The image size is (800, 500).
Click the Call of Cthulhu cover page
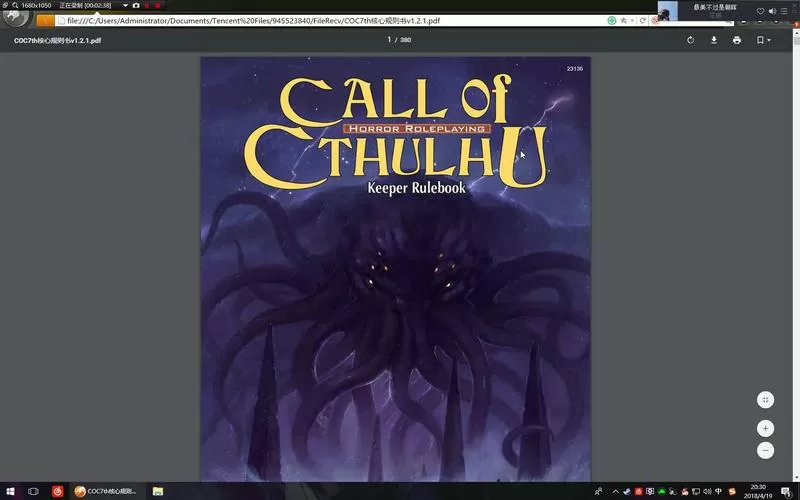[x=395, y=269]
